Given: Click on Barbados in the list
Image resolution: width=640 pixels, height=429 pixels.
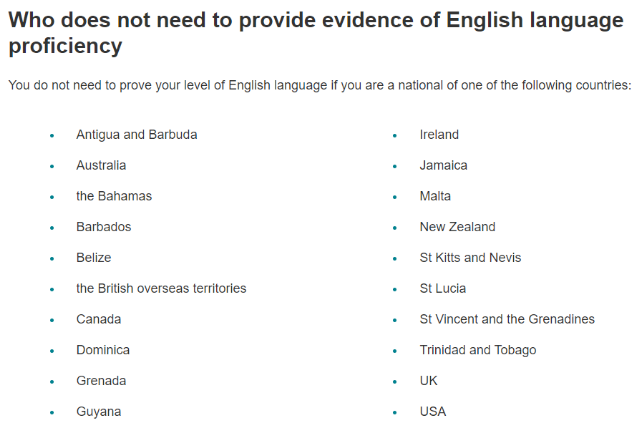Looking at the screenshot, I should coord(104,227).
